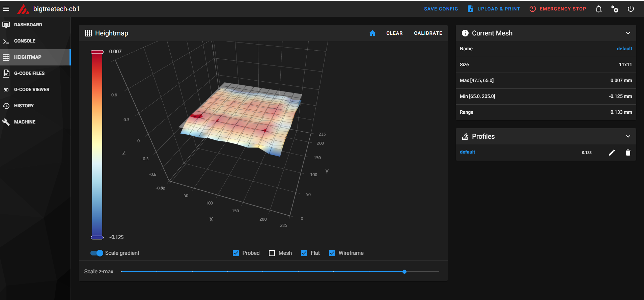The width and height of the screenshot is (644, 300).
Task: Click the Mainsail logo icon
Action: pos(23,9)
